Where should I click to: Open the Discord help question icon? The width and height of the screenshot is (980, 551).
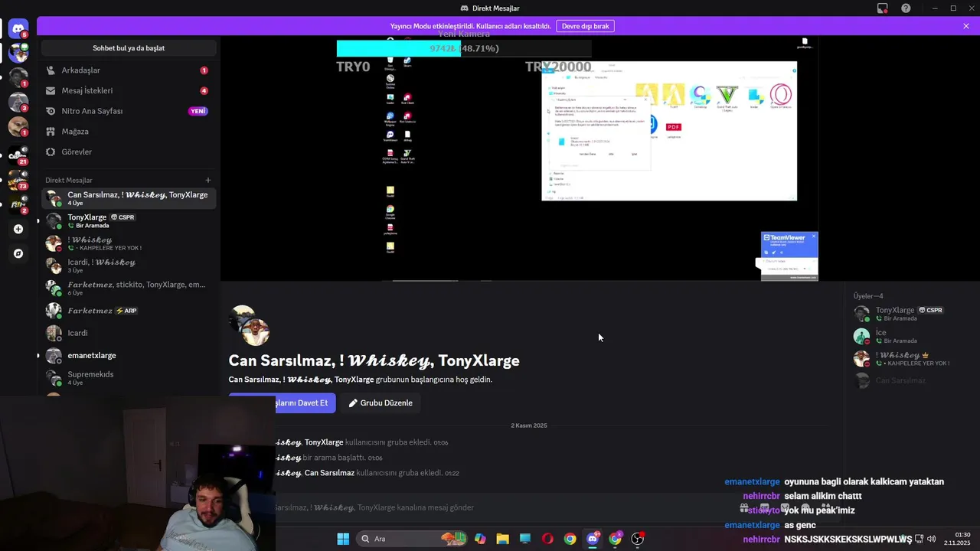pos(906,8)
